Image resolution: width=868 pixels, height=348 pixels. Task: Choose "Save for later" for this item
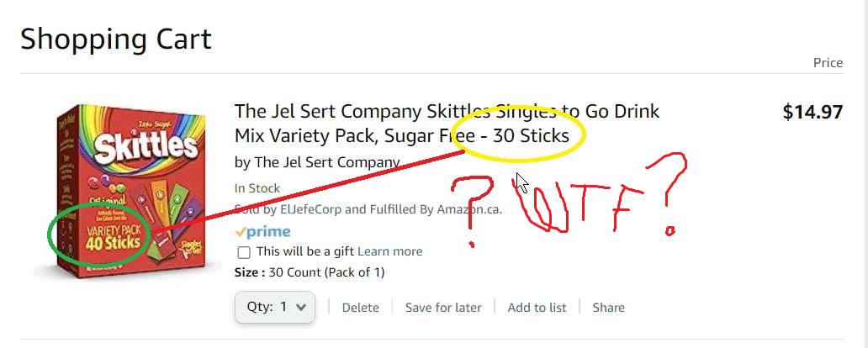point(443,308)
